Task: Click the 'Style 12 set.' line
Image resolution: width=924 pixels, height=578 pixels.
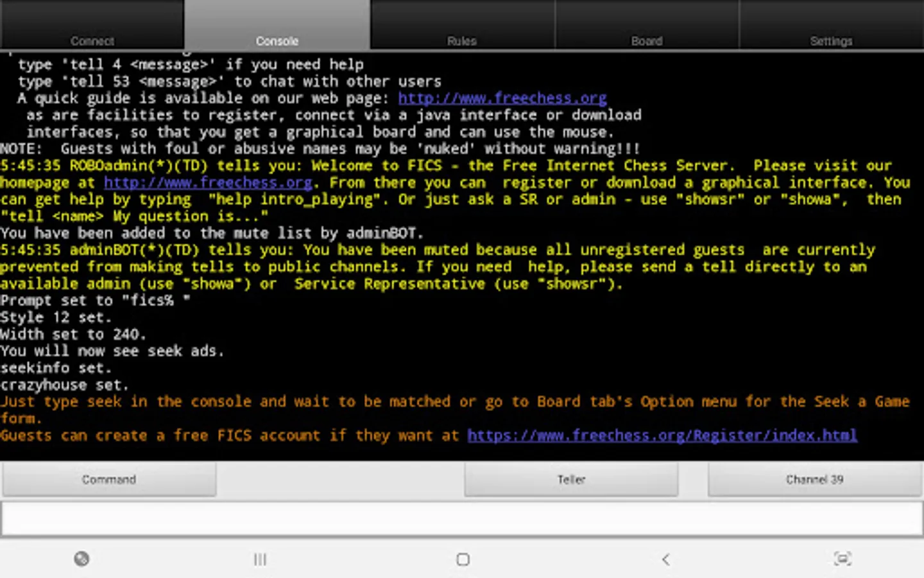Action: click(x=56, y=317)
